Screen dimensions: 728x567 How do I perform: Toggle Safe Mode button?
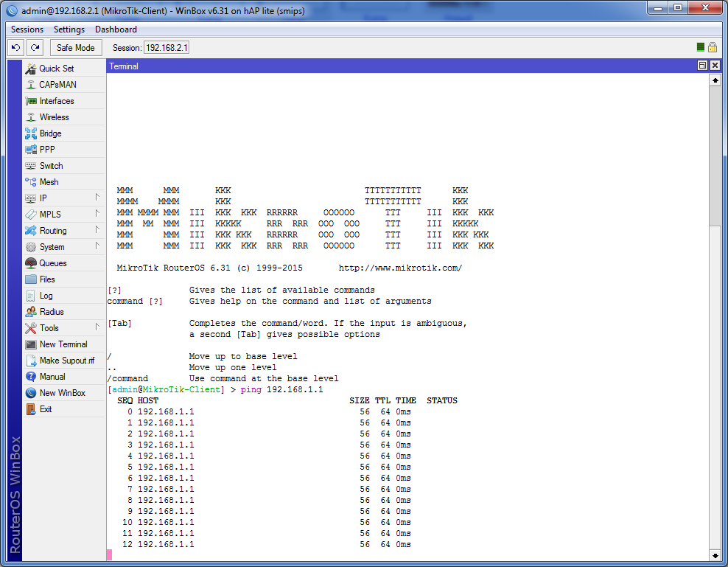click(76, 47)
